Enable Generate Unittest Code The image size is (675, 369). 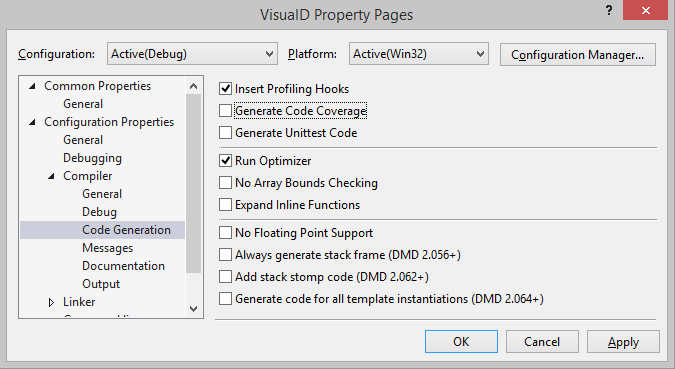pos(225,133)
